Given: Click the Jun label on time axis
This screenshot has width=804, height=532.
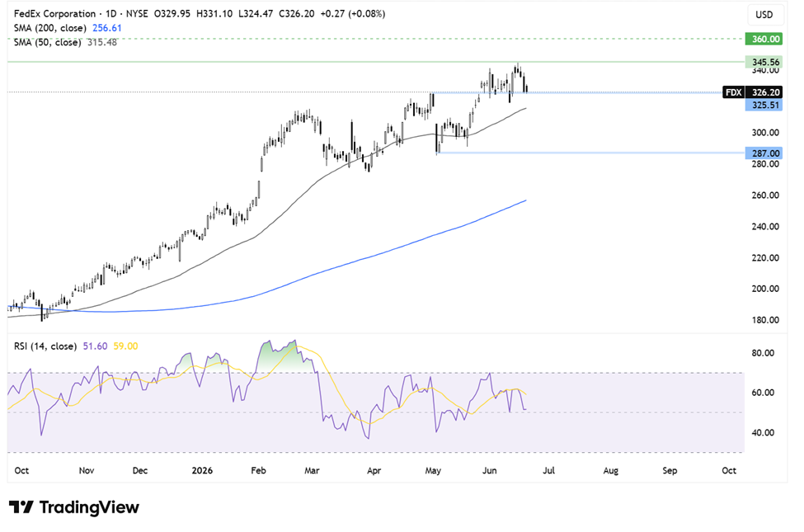Looking at the screenshot, I should [x=490, y=470].
